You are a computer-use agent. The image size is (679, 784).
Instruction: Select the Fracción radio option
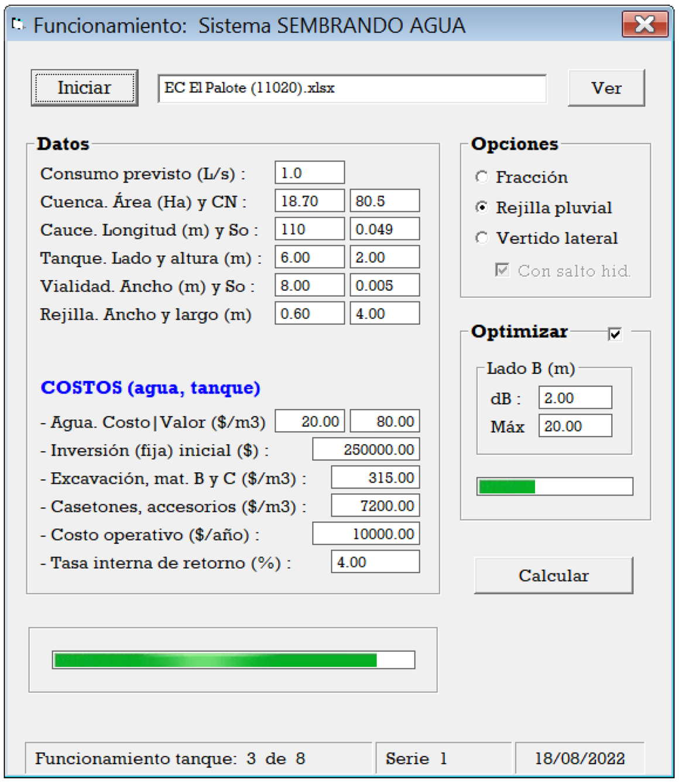[x=482, y=177]
